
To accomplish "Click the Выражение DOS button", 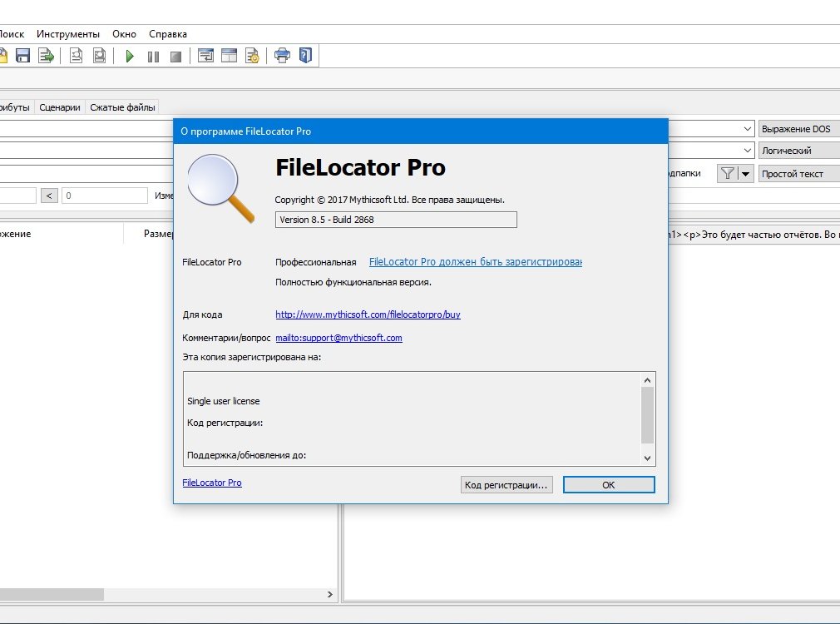I will click(799, 129).
